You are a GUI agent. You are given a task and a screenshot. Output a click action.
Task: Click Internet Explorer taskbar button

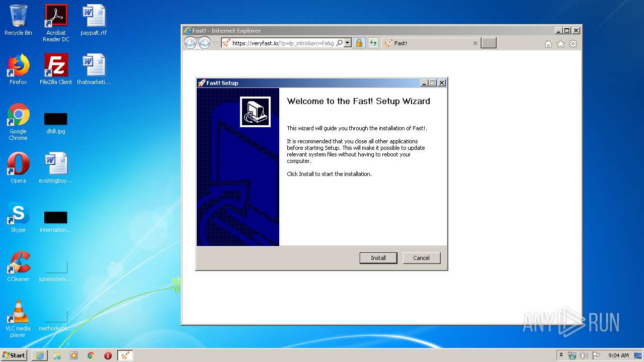(x=40, y=355)
